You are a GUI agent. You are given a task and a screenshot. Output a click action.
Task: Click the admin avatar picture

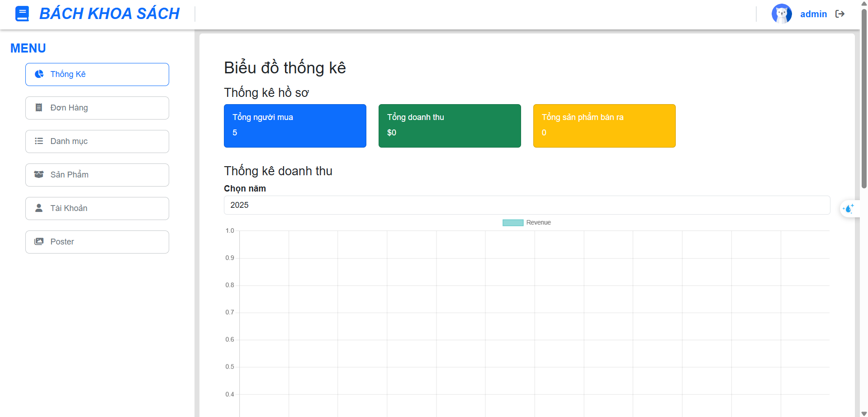pos(782,14)
